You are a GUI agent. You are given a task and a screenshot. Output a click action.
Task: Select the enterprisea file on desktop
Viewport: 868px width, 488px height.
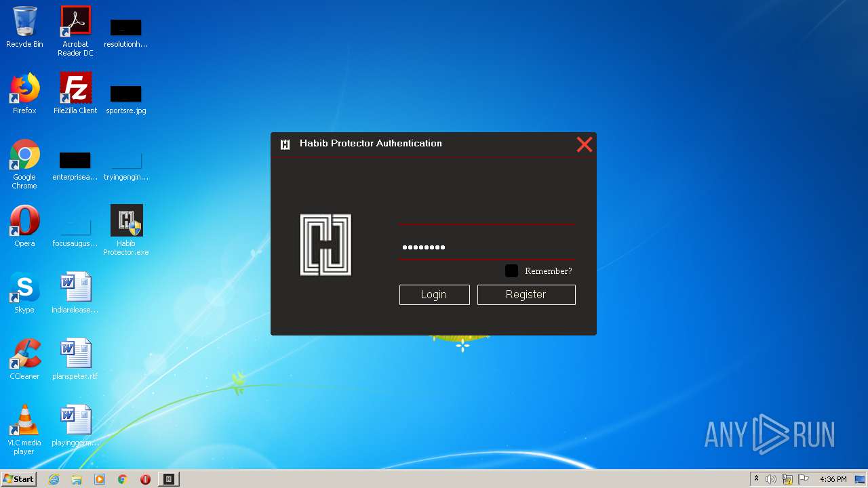[75, 165]
